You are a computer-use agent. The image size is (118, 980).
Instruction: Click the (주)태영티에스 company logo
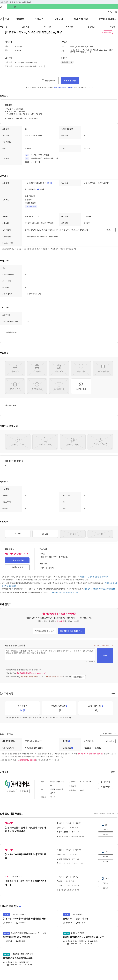click(17, 784)
